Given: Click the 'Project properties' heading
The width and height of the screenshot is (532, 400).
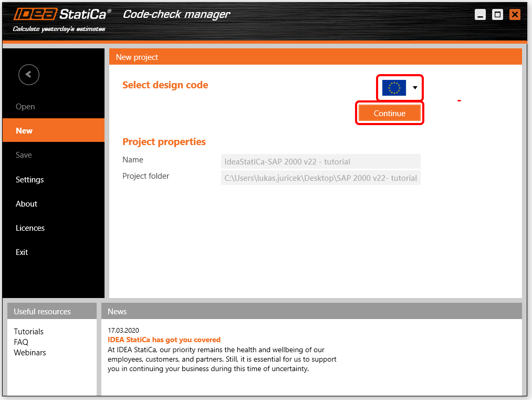Looking at the screenshot, I should click(x=164, y=141).
